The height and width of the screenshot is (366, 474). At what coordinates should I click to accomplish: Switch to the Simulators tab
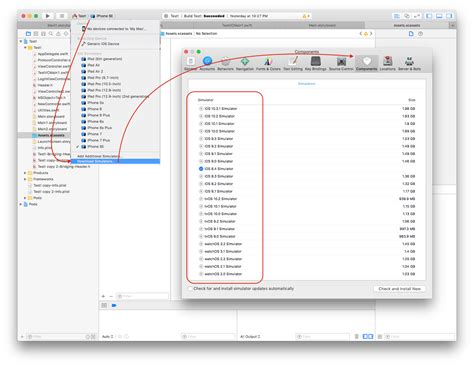307,84
